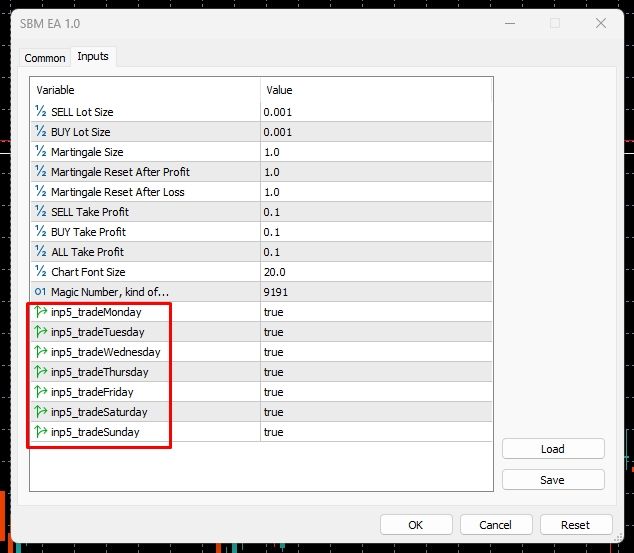This screenshot has width=634, height=553.
Task: Click the bool icon beside inp5_tradeFriday
Action: click(x=40, y=392)
